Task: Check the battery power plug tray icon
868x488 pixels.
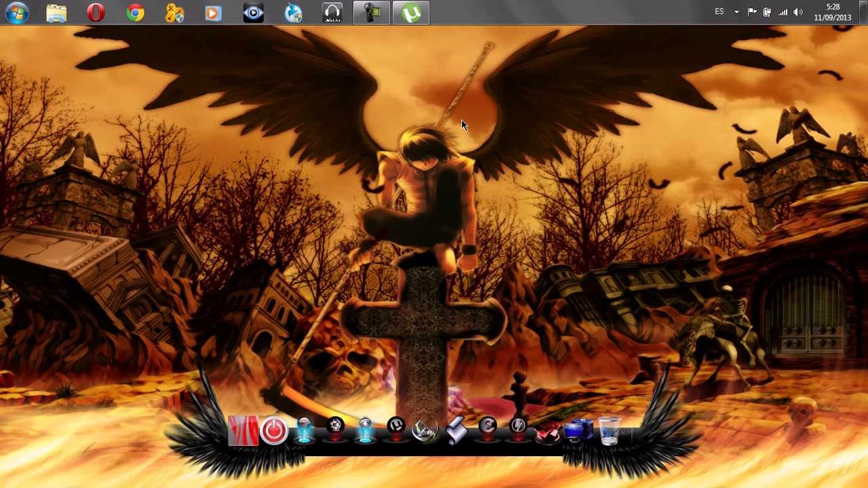Action: pos(767,12)
